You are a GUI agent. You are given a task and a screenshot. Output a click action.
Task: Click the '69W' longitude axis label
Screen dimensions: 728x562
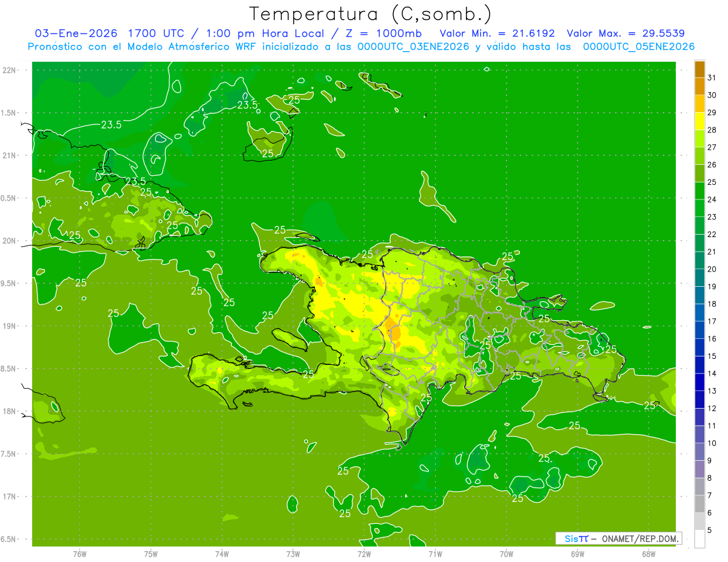[578, 554]
